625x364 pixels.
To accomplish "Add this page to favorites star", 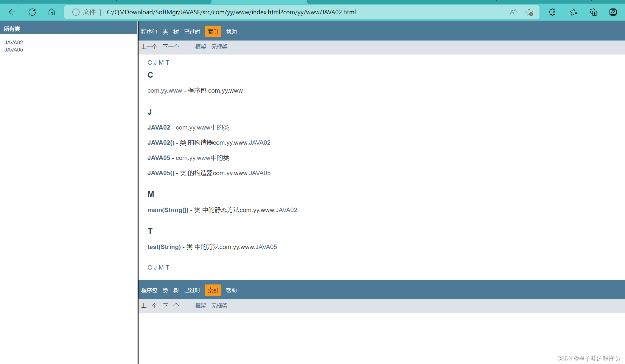I will pyautogui.click(x=529, y=12).
